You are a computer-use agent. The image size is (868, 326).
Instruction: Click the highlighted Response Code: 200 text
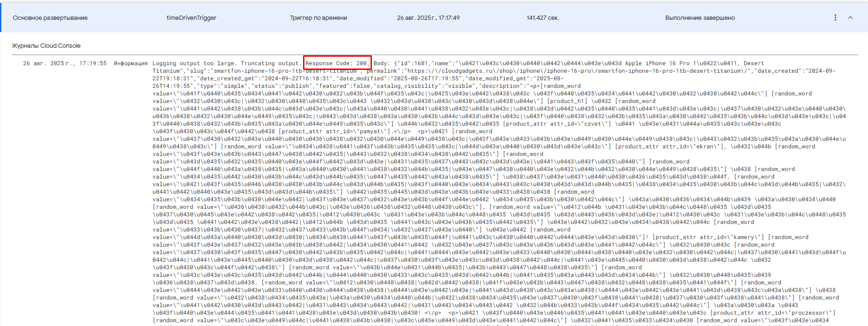point(337,63)
